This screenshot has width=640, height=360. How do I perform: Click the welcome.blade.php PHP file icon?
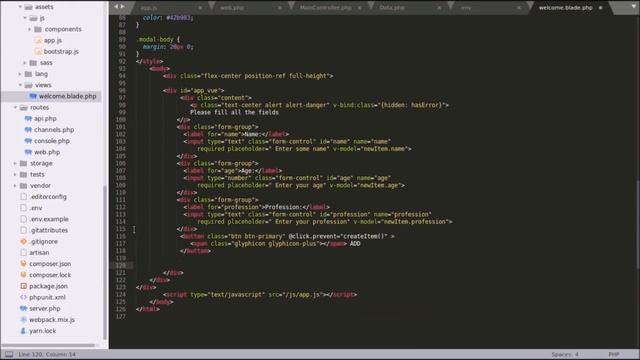[33, 96]
